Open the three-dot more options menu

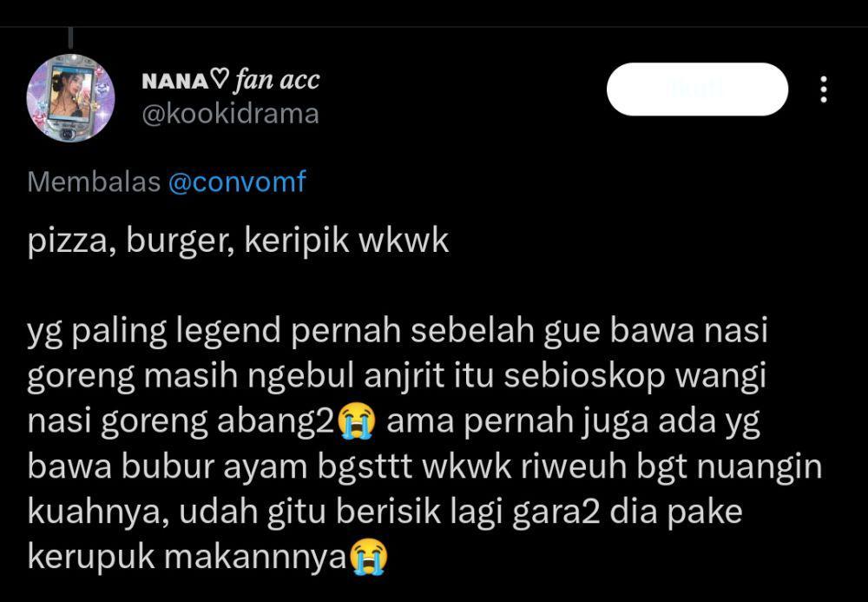pos(823,89)
